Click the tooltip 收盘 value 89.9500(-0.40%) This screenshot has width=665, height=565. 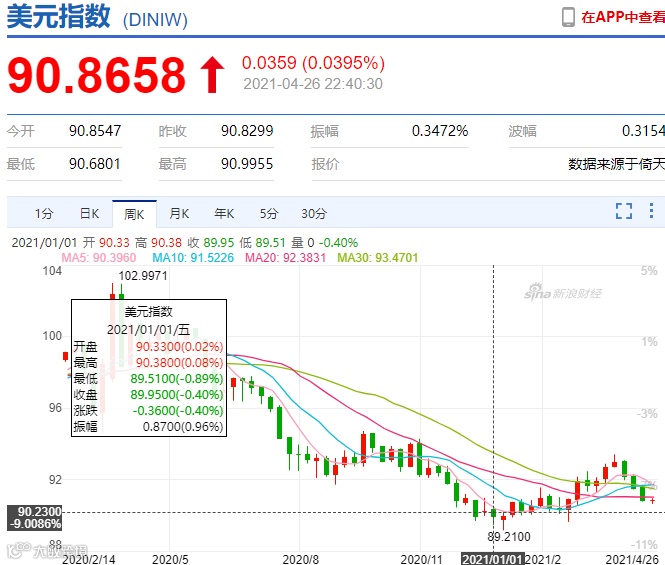pos(177,394)
